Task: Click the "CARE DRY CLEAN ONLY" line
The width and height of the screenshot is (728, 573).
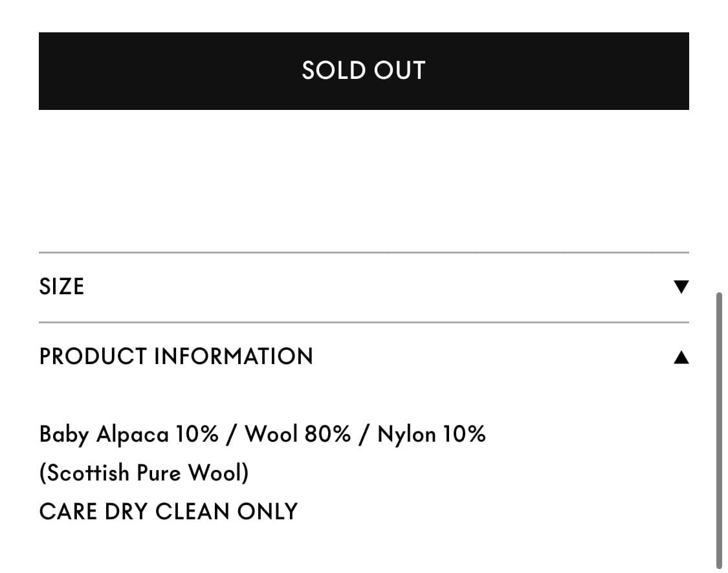Action: point(168,512)
